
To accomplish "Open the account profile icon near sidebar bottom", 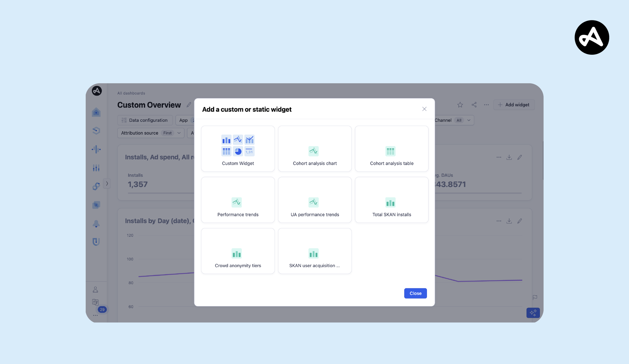I will (x=95, y=289).
